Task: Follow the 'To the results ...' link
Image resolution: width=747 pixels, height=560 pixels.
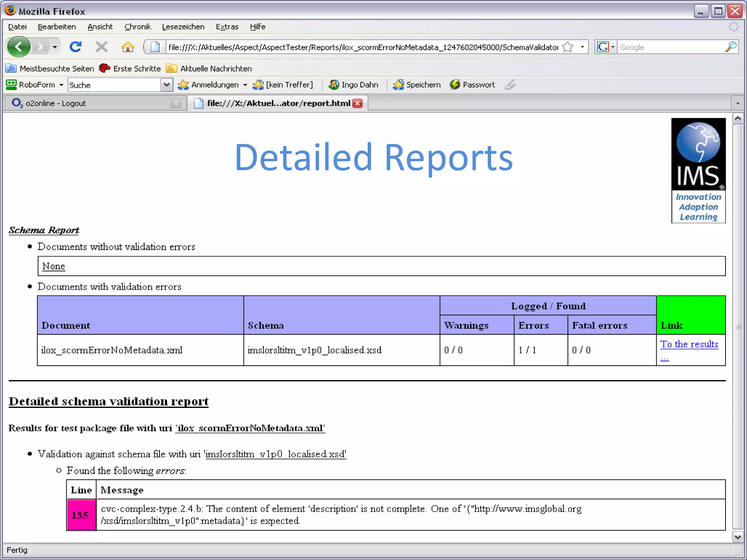Action: click(x=689, y=350)
